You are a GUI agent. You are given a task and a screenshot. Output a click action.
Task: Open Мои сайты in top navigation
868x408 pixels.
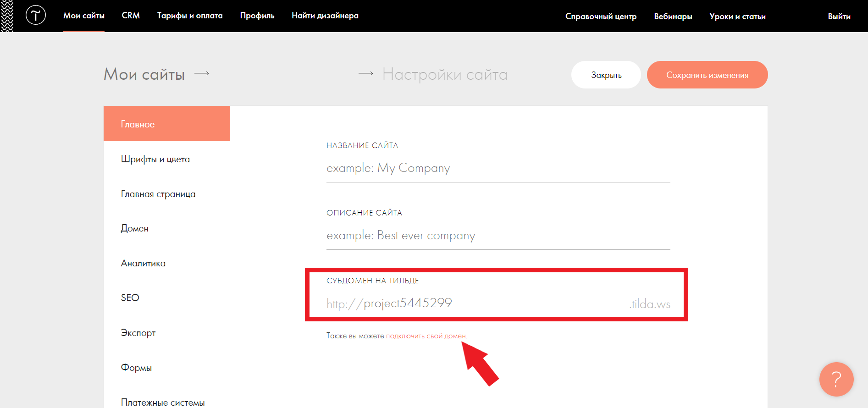(84, 16)
